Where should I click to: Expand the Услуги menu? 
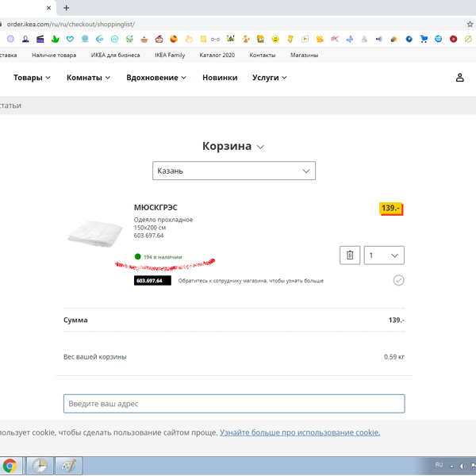[269, 78]
